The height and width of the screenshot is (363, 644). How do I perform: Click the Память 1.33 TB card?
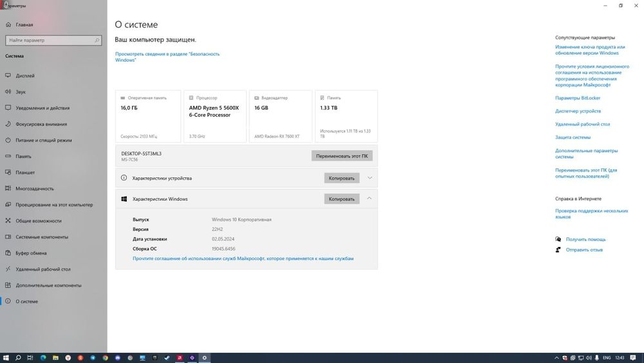tap(346, 116)
